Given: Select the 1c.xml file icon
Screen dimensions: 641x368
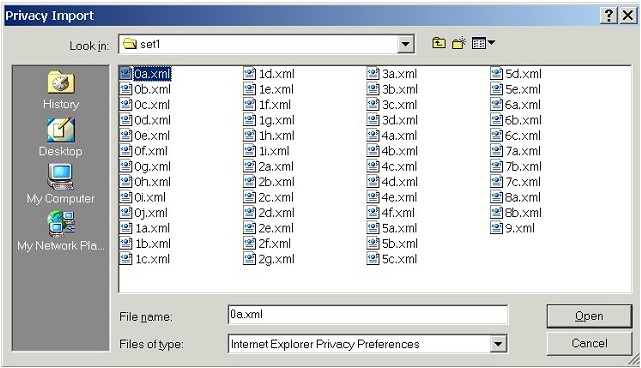Looking at the screenshot, I should 126,259.
